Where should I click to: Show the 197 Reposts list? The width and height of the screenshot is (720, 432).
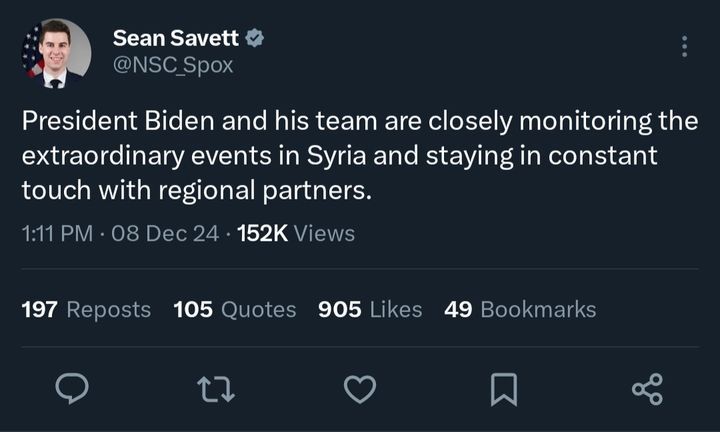click(x=86, y=309)
